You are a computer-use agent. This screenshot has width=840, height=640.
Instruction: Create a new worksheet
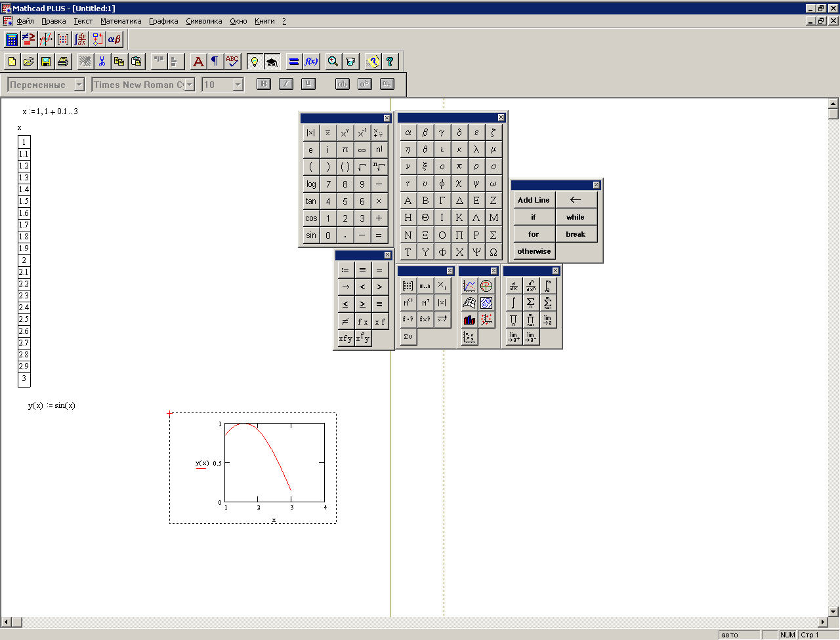pos(12,62)
